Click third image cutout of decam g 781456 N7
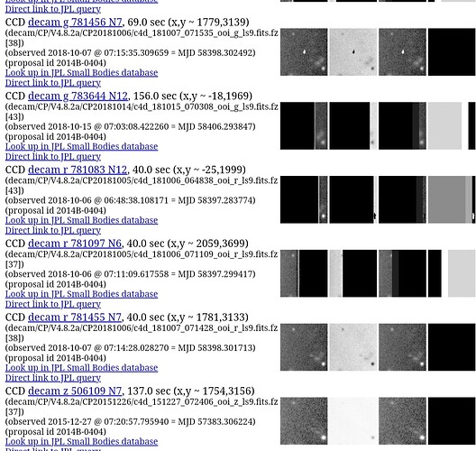The image size is (476, 451). click(402, 52)
